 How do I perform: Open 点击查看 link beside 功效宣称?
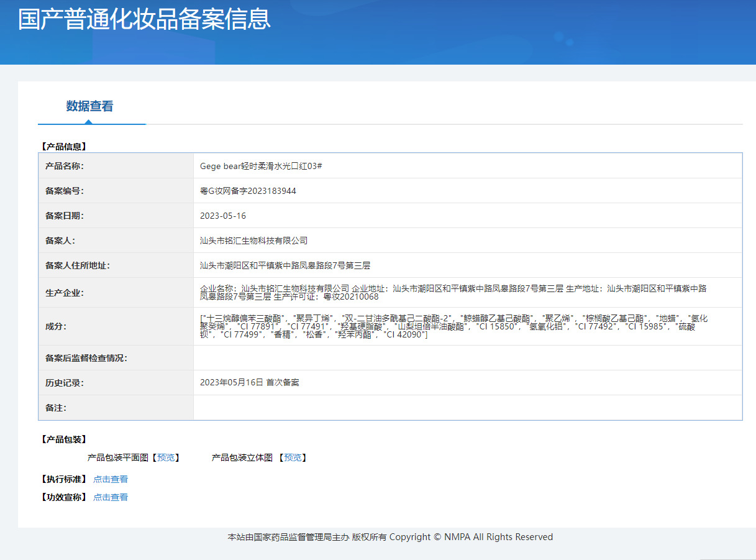111,497
